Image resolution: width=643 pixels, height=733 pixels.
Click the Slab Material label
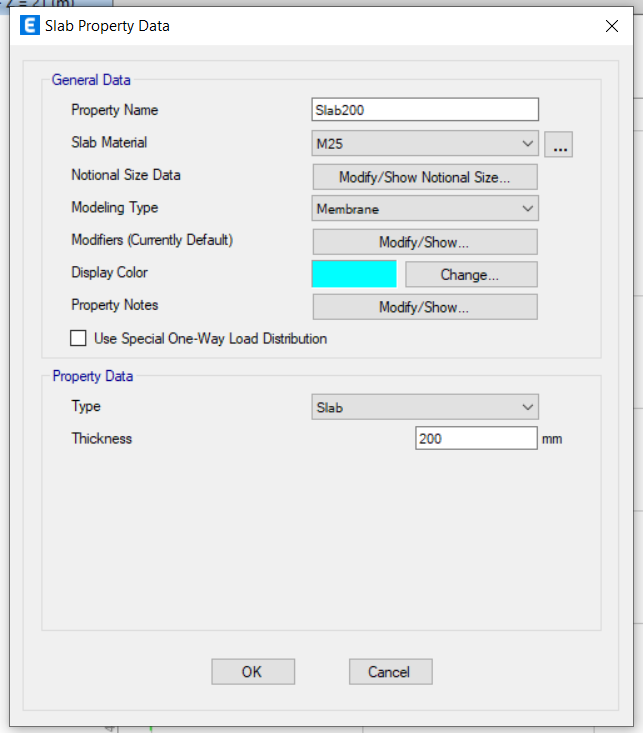pyautogui.click(x=109, y=142)
